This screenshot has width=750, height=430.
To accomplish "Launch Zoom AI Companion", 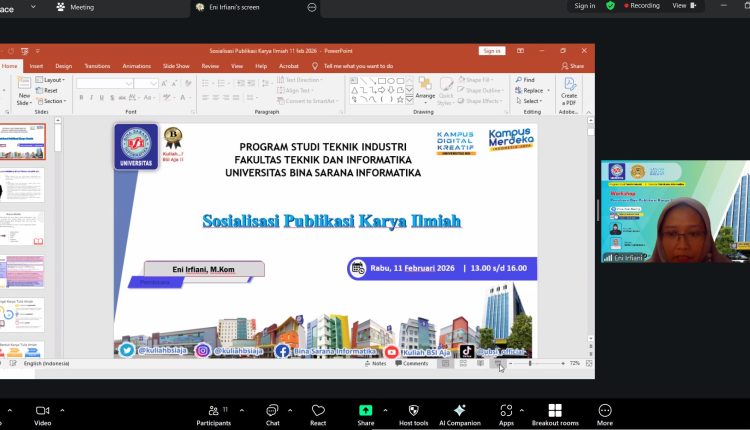I will (x=460, y=415).
